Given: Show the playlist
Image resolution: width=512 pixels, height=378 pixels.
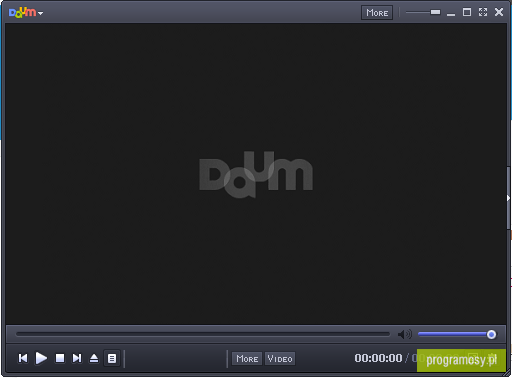Looking at the screenshot, I should (112, 358).
